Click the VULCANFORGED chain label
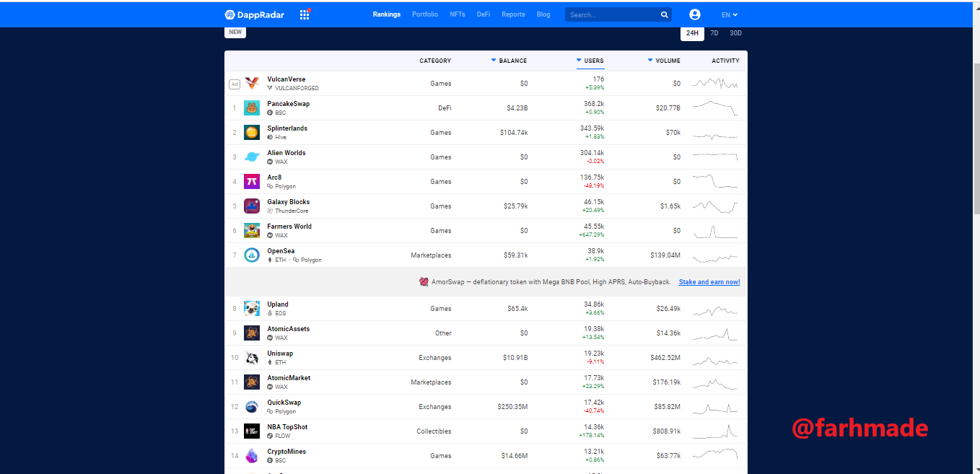 [x=297, y=88]
